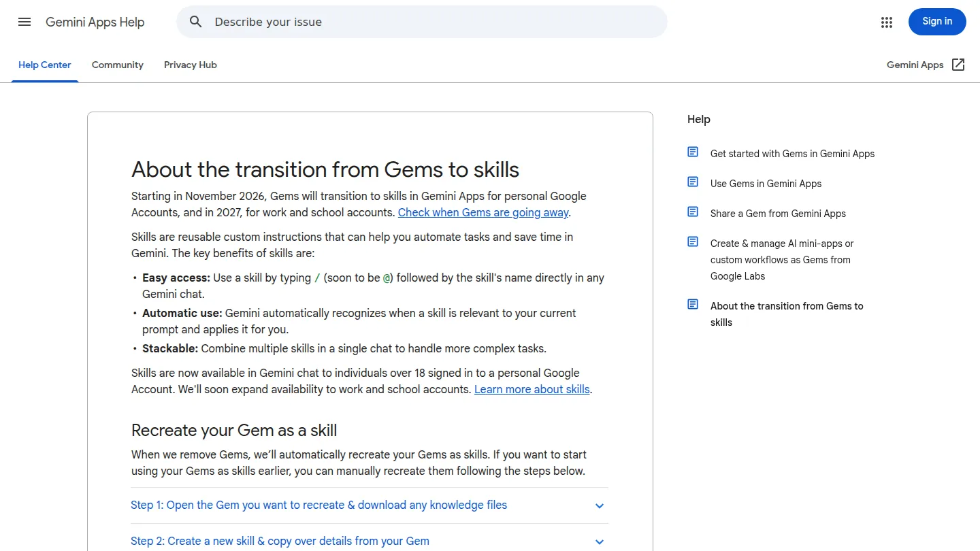
Task: Expand Step 1 using its chevron arrow
Action: (x=600, y=505)
